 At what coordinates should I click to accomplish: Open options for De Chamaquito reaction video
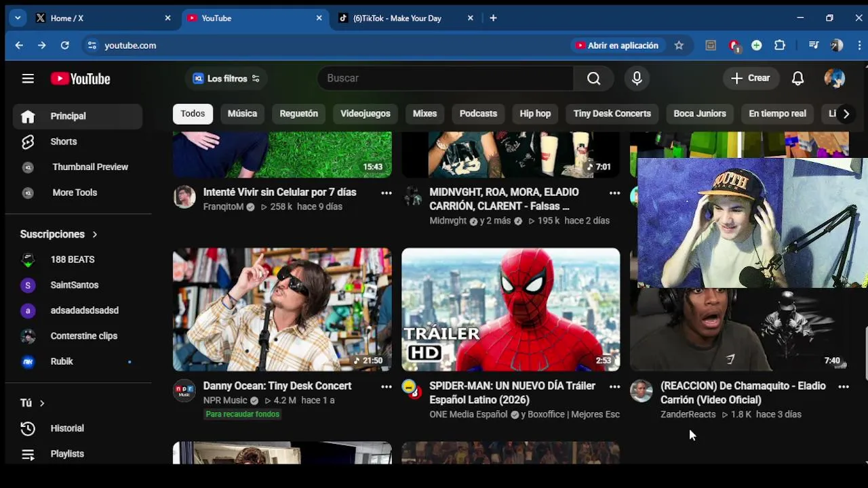(844, 386)
